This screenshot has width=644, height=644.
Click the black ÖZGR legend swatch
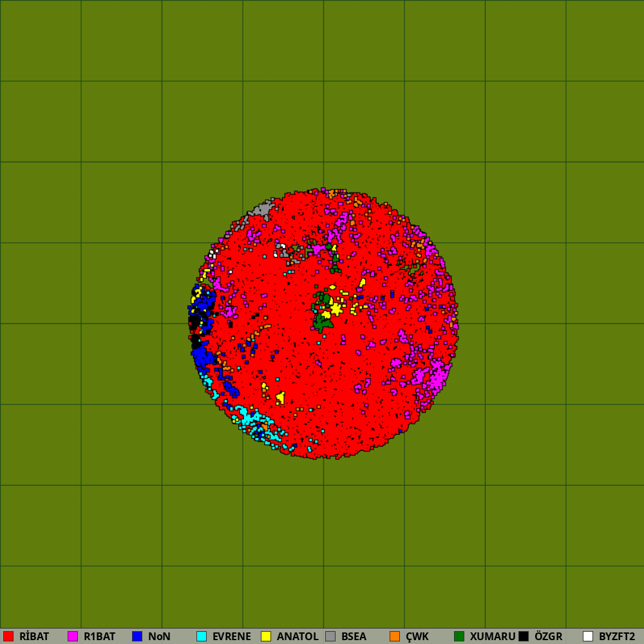[x=524, y=636]
